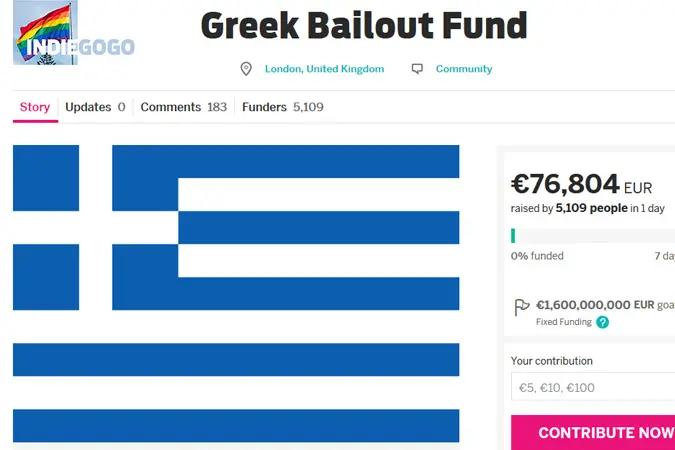The height and width of the screenshot is (450, 675).
Task: Click the CONTRIBUTE NOW button
Action: point(593,432)
